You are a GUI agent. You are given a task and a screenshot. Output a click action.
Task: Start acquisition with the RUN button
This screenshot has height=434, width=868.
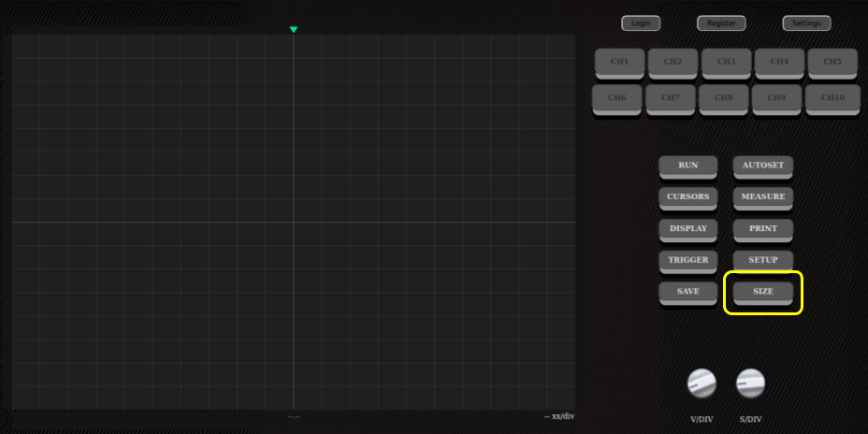688,167
